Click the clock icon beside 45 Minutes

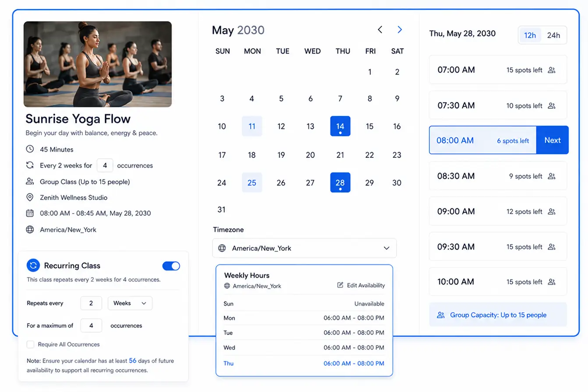tap(30, 149)
